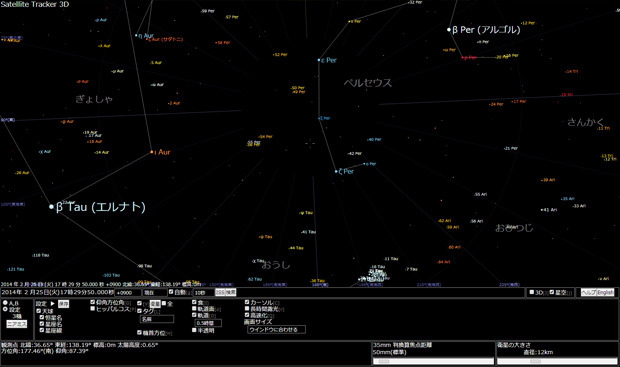
Task: Click the ζ Per star label
Action: 346,171
